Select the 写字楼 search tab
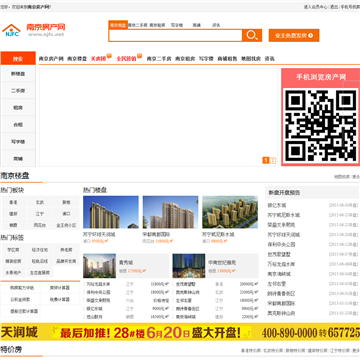Screen dimensions: 360x360 pos(177,25)
